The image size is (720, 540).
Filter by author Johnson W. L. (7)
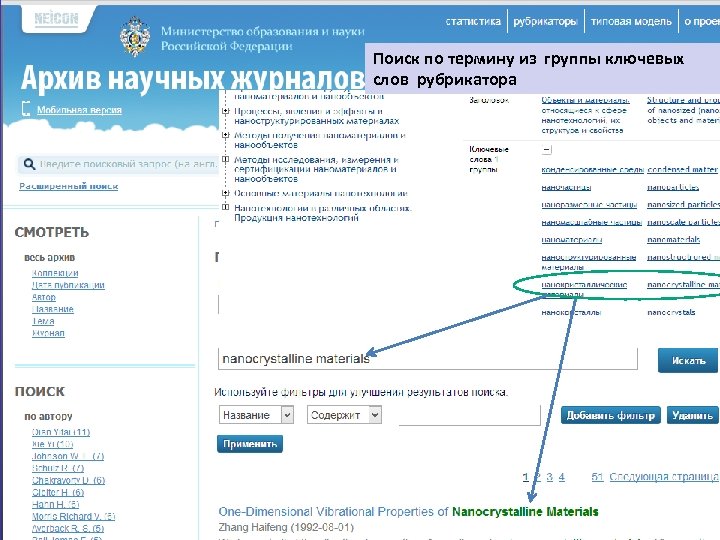click(x=68, y=456)
